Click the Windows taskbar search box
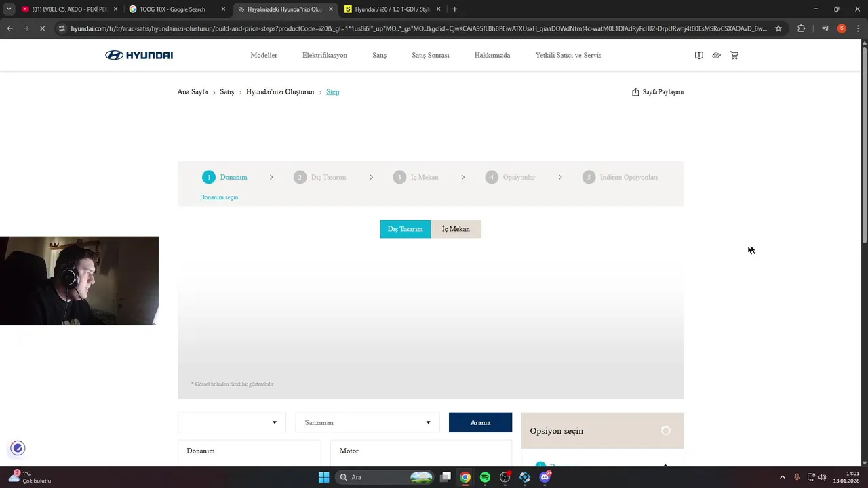 click(384, 477)
